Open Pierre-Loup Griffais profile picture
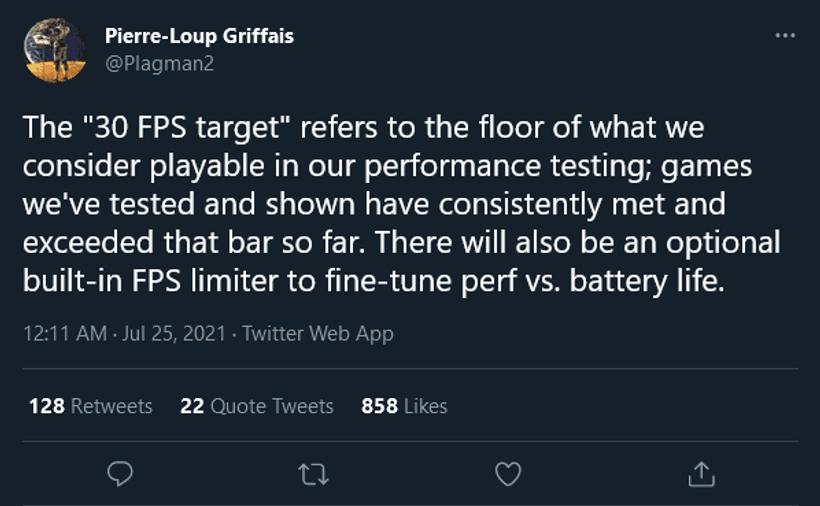The image size is (820, 506). coord(55,50)
